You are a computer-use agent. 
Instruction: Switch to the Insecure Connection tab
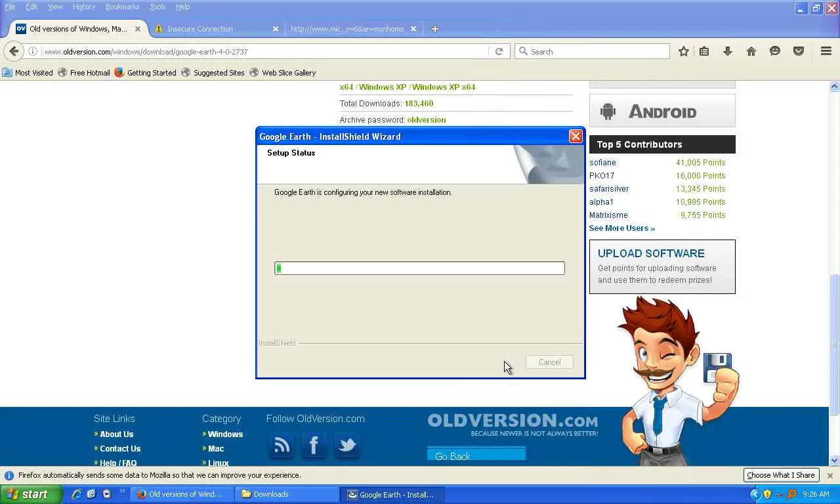tap(217, 29)
